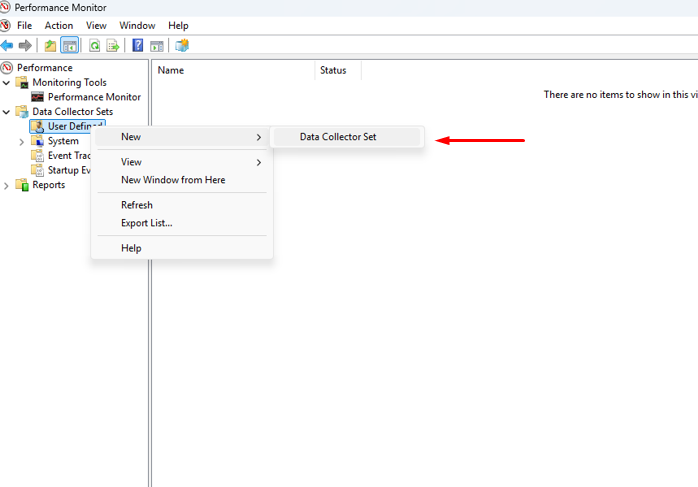698x487 pixels.
Task: Click the Refresh toolbar icon
Action: [x=95, y=45]
